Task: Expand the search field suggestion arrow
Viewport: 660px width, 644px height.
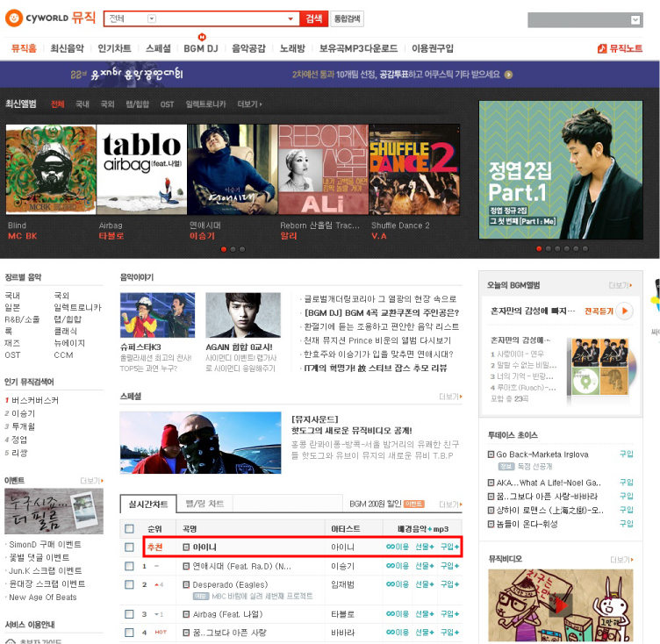Action: (290, 18)
